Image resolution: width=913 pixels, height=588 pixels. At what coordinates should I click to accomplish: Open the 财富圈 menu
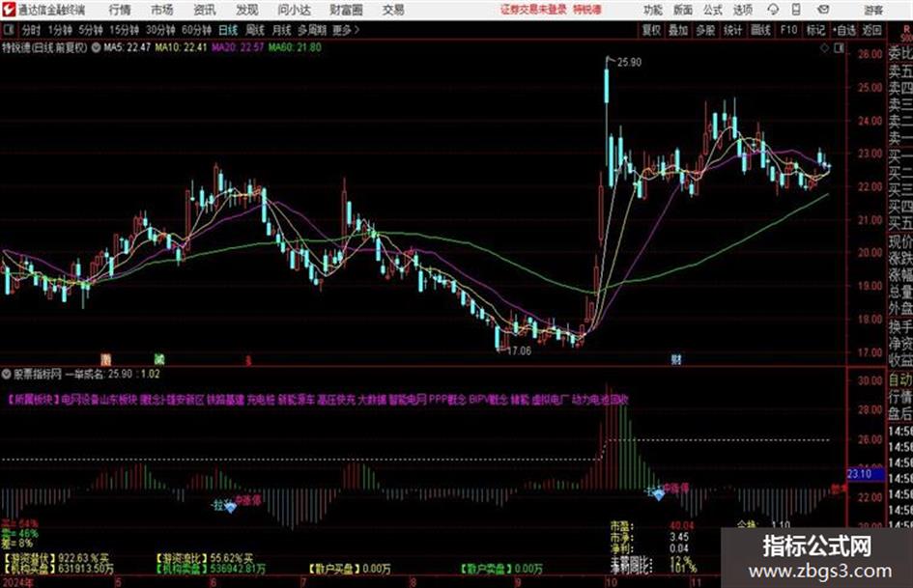346,10
